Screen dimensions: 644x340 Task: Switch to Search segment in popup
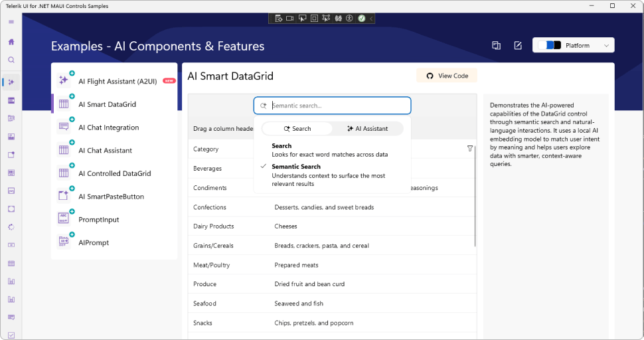click(297, 129)
